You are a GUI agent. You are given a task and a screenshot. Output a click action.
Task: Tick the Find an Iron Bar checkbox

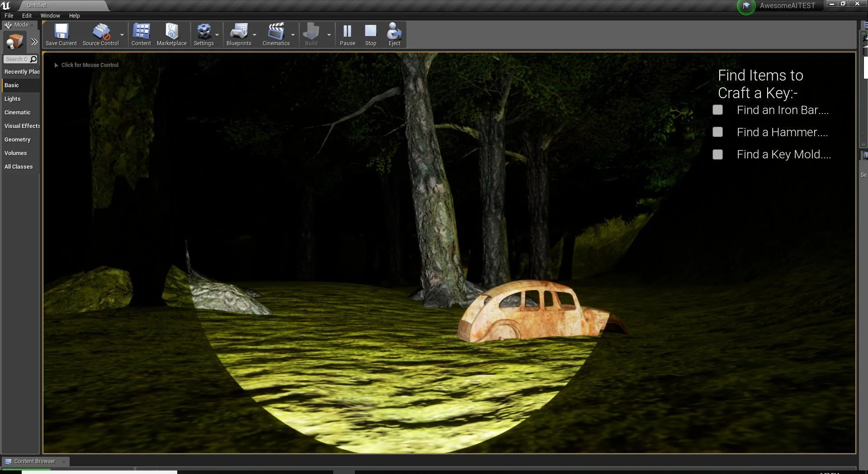pyautogui.click(x=717, y=110)
